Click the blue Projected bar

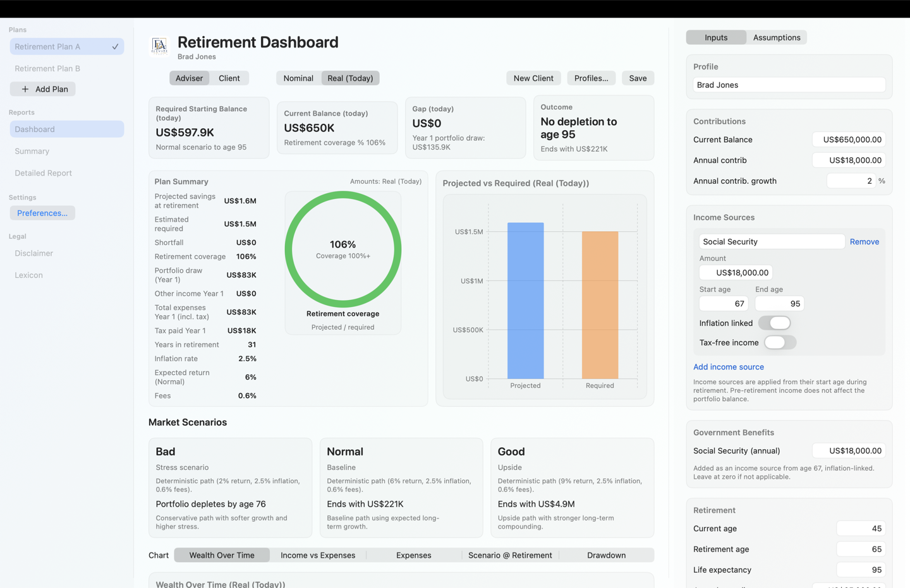pos(526,301)
